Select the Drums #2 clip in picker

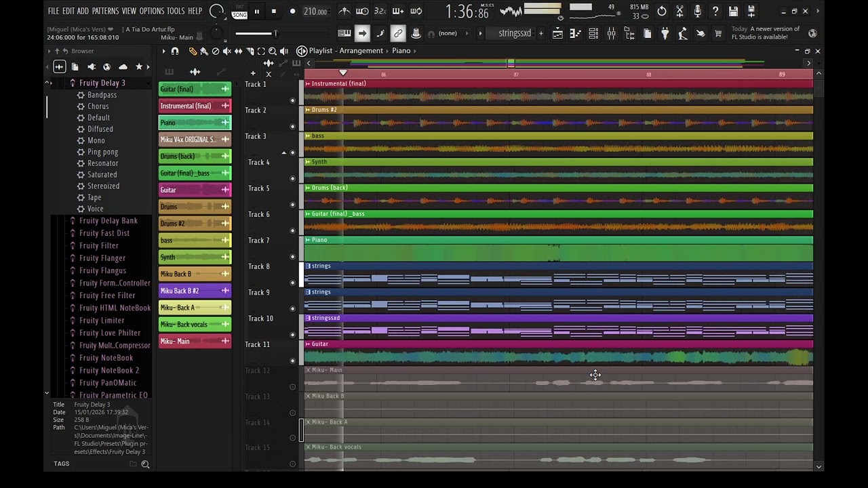tap(195, 224)
